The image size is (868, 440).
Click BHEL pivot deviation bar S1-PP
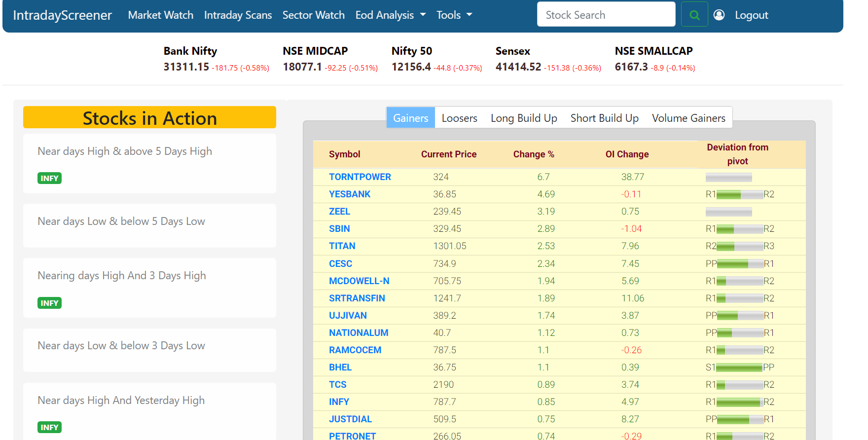pyautogui.click(x=740, y=367)
